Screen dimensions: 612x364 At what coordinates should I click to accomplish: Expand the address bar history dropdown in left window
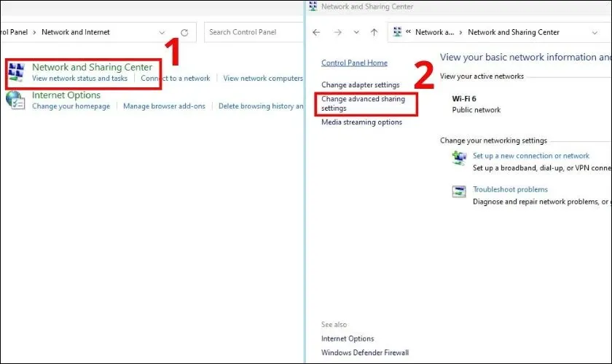(x=162, y=32)
